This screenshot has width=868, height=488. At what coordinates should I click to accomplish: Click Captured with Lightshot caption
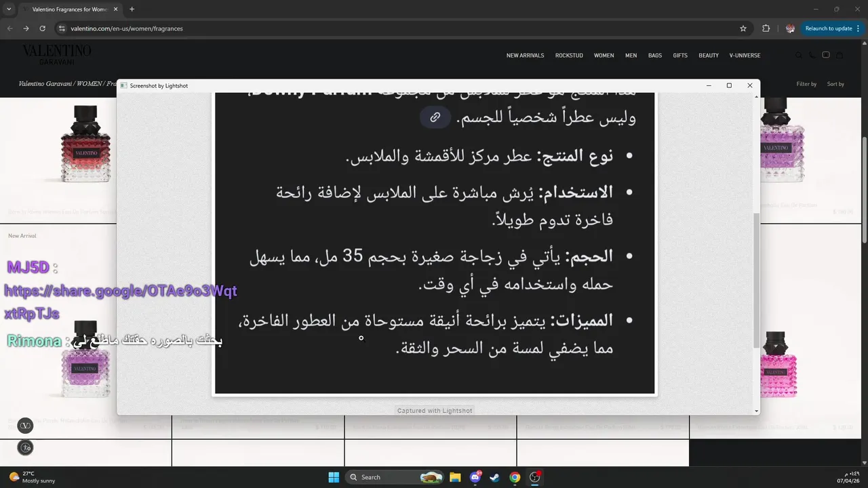click(x=435, y=411)
